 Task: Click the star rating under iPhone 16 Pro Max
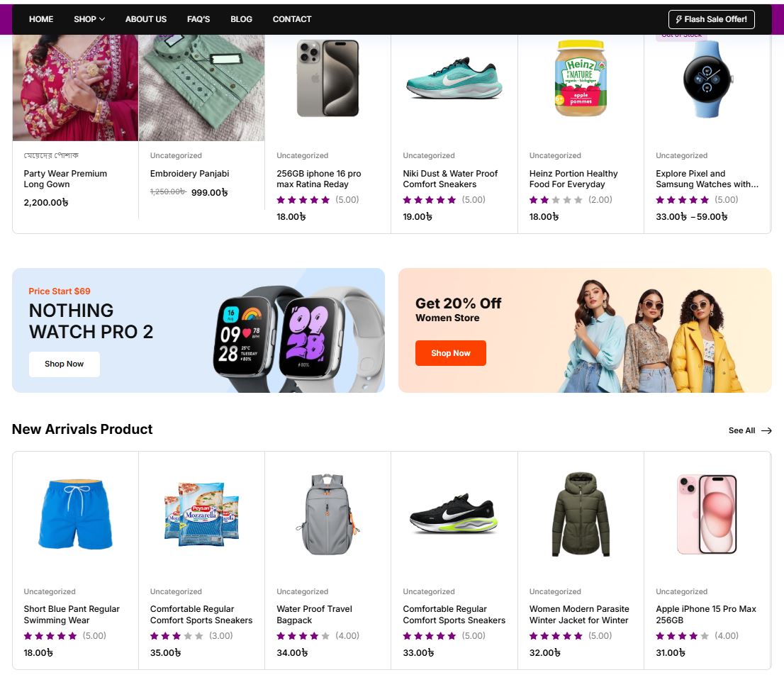click(x=303, y=200)
